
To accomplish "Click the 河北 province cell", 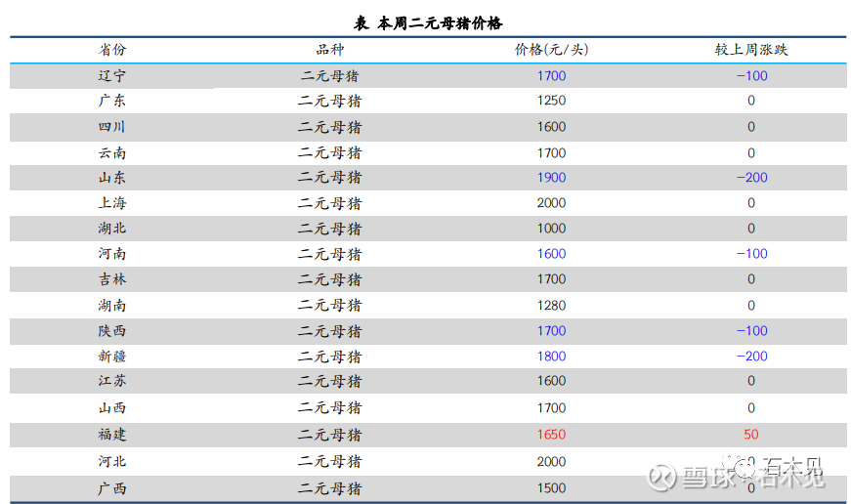I will click(x=112, y=462).
